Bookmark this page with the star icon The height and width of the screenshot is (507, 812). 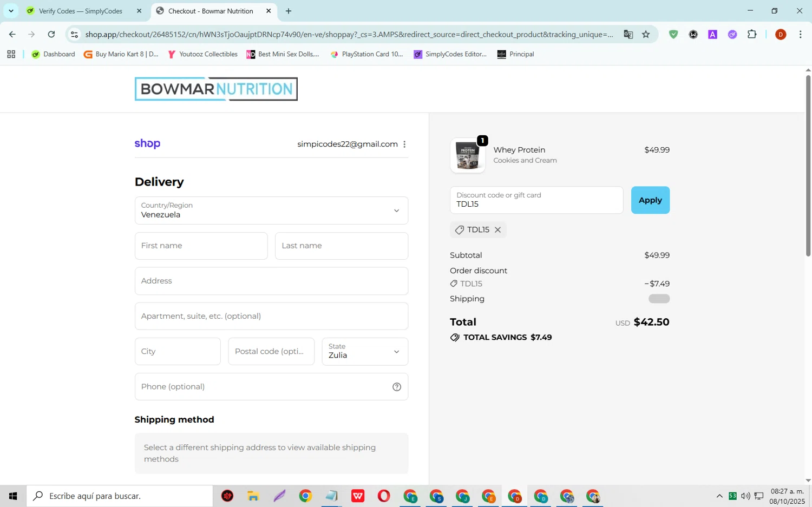tap(646, 34)
